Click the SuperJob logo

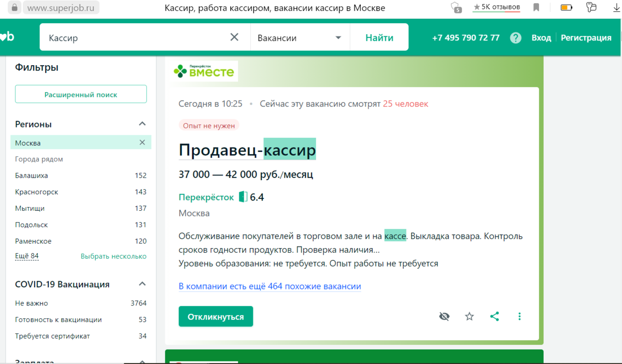pos(7,37)
